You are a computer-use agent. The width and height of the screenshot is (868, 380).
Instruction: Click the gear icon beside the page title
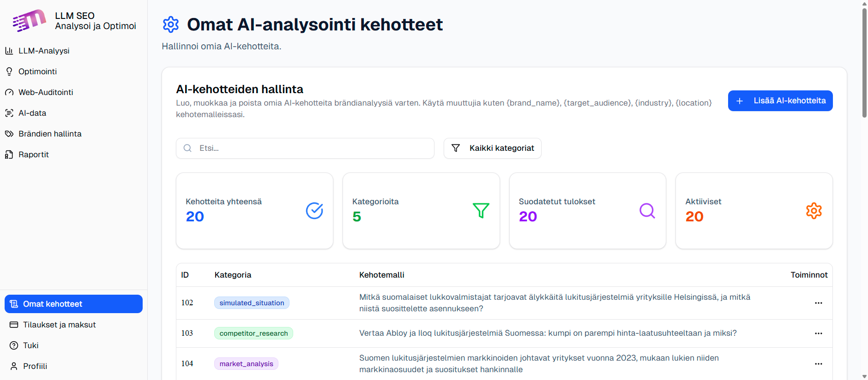point(171,24)
